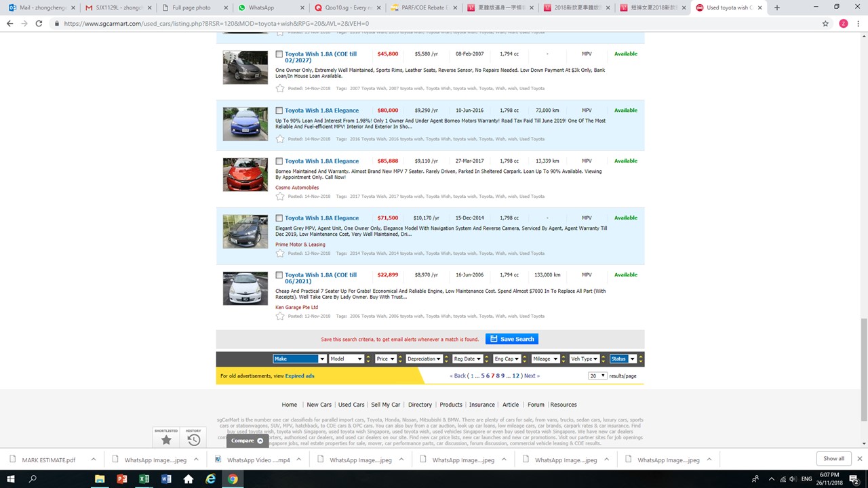Click the red Toyota Wish thumbnail
Image resolution: width=868 pixels, height=488 pixels.
[x=245, y=174]
